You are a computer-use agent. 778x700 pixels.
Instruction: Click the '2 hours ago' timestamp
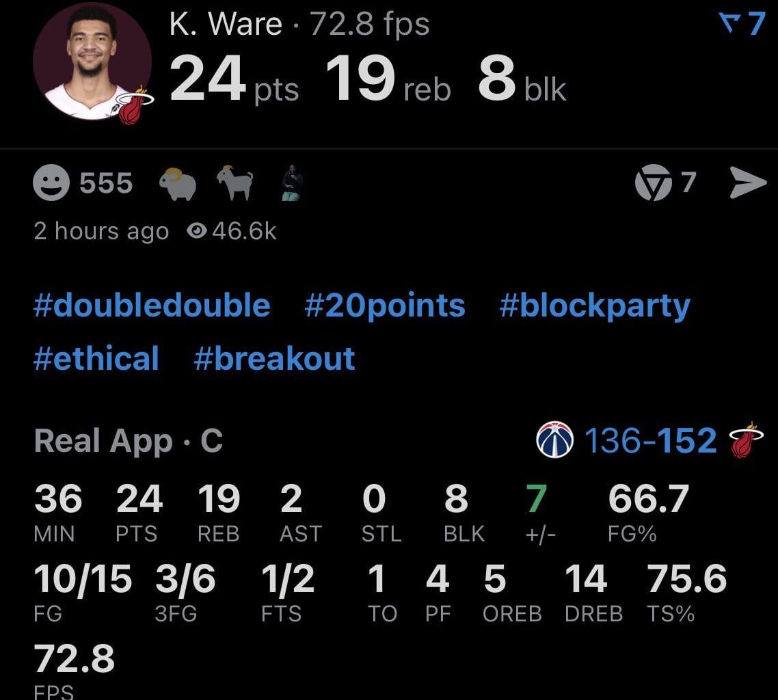101,231
